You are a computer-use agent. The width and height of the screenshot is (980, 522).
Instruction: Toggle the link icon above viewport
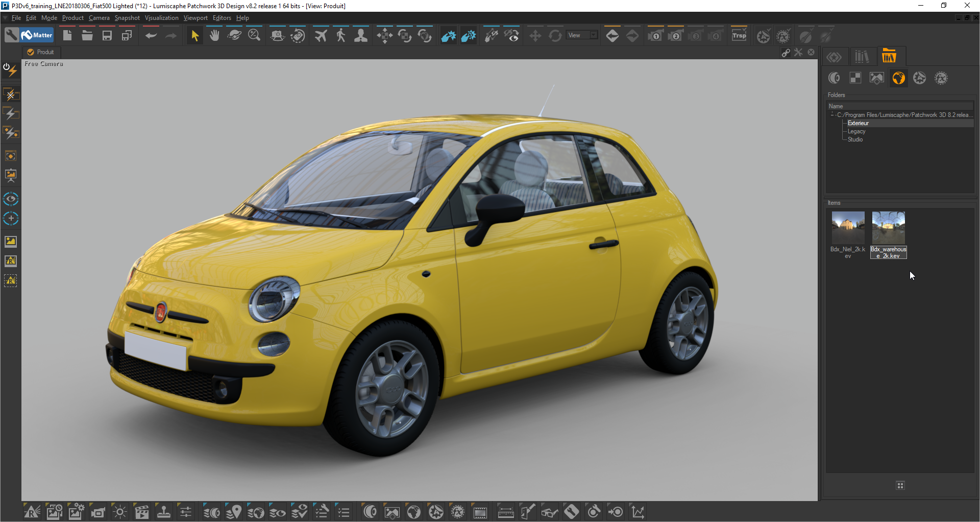pyautogui.click(x=786, y=53)
